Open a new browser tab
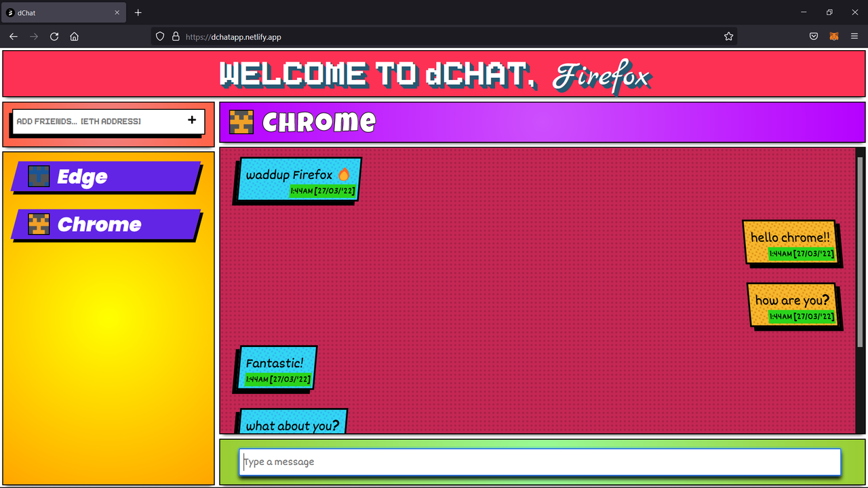 click(138, 12)
